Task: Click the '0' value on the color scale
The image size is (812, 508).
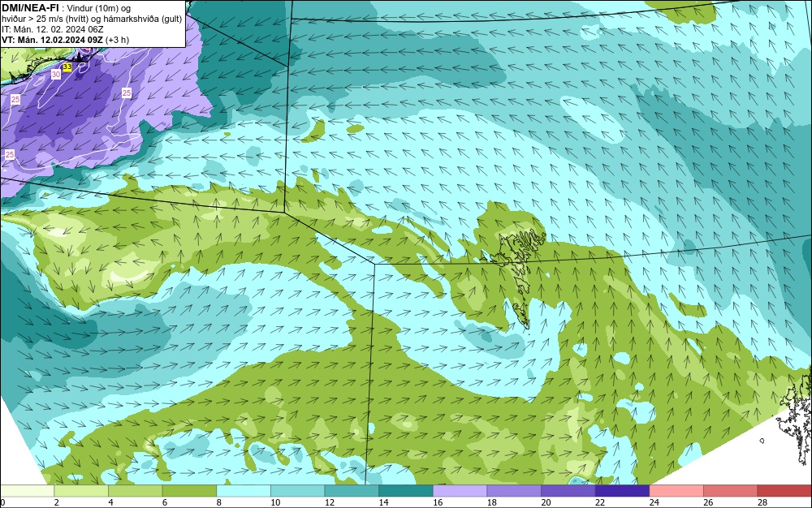Action: point(2,502)
